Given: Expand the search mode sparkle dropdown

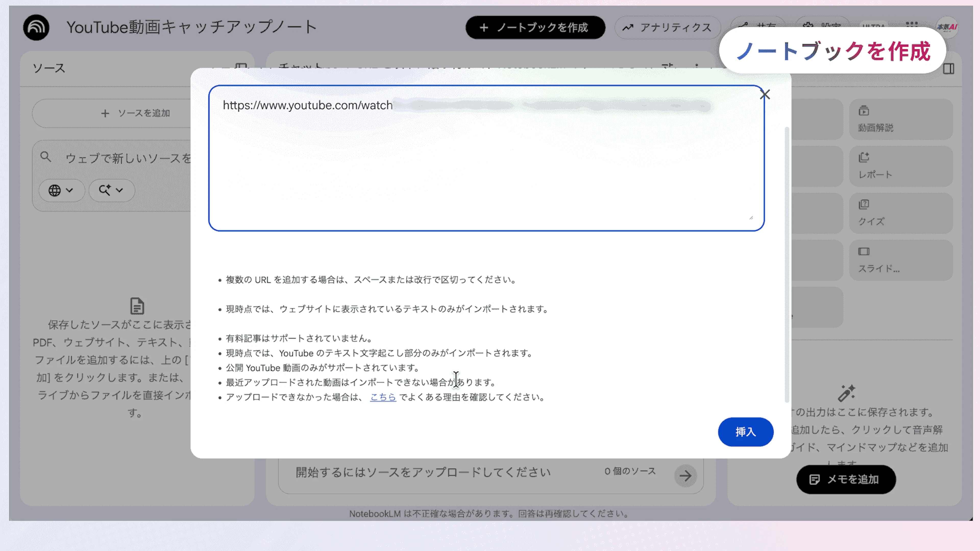Looking at the screenshot, I should (111, 190).
